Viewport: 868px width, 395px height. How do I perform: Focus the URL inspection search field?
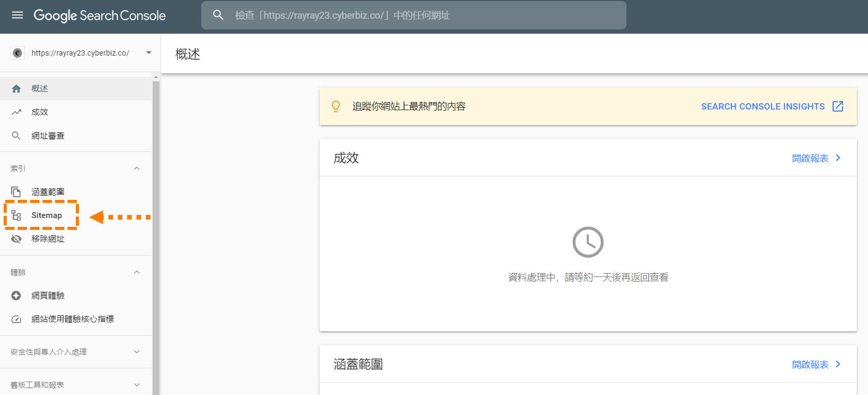(413, 15)
